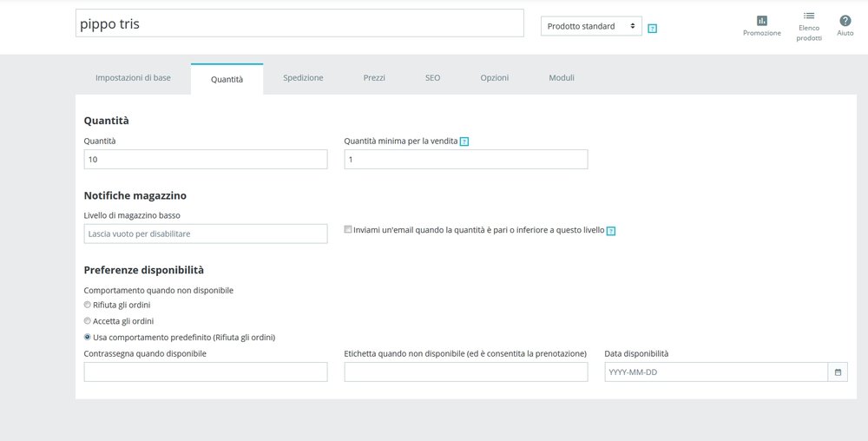Focus the Livello di magazzino basso field
Screen dimensions: 868x441
pos(206,234)
